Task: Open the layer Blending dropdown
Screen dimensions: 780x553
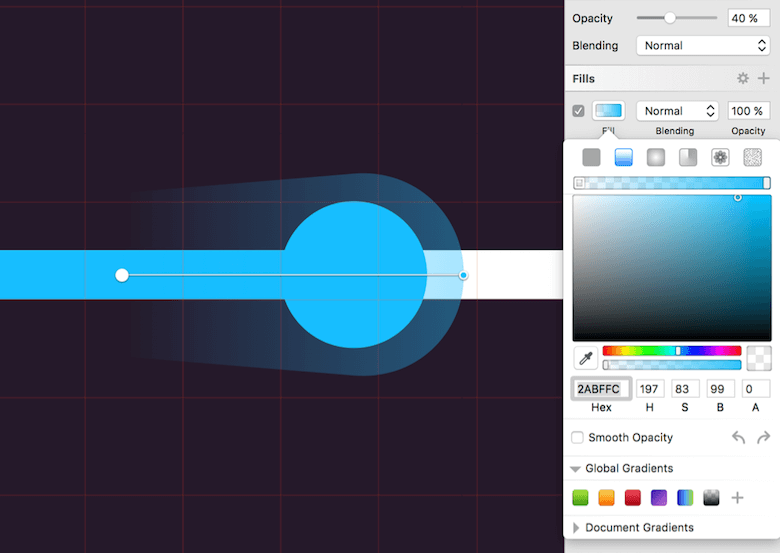Action: pyautogui.click(x=703, y=46)
